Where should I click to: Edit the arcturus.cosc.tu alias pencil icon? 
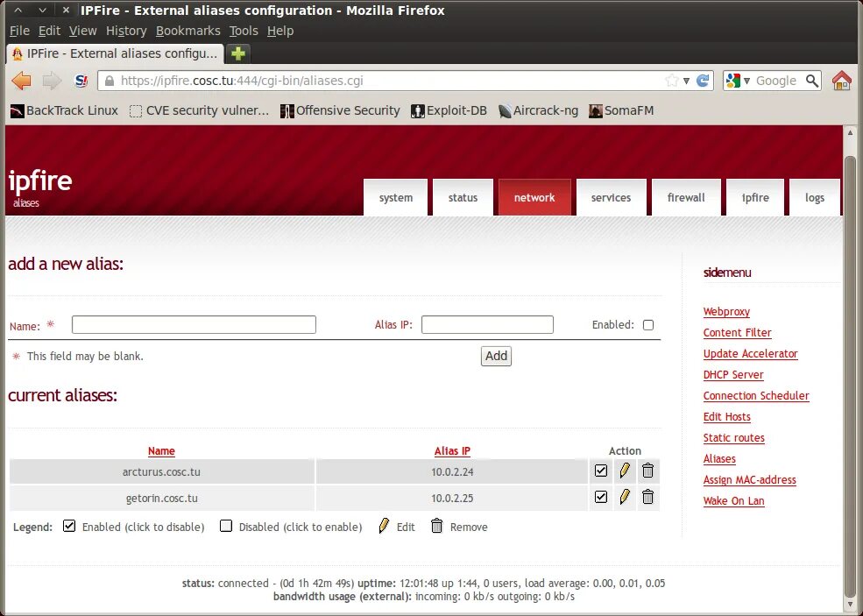625,471
